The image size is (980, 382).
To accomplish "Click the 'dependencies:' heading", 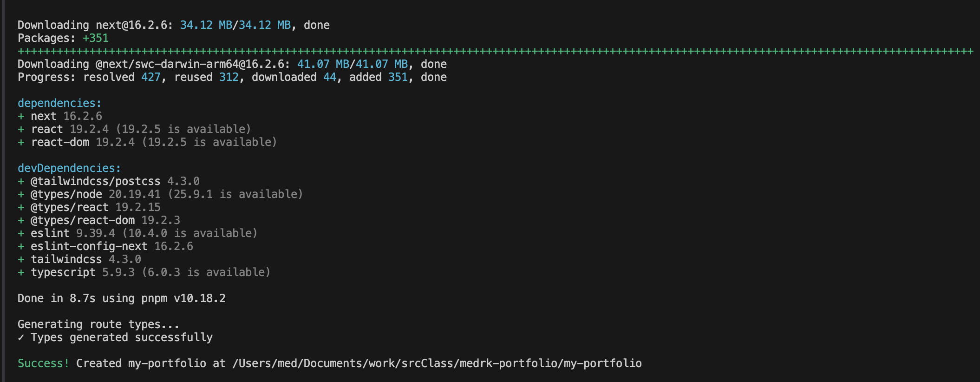I will coord(59,103).
